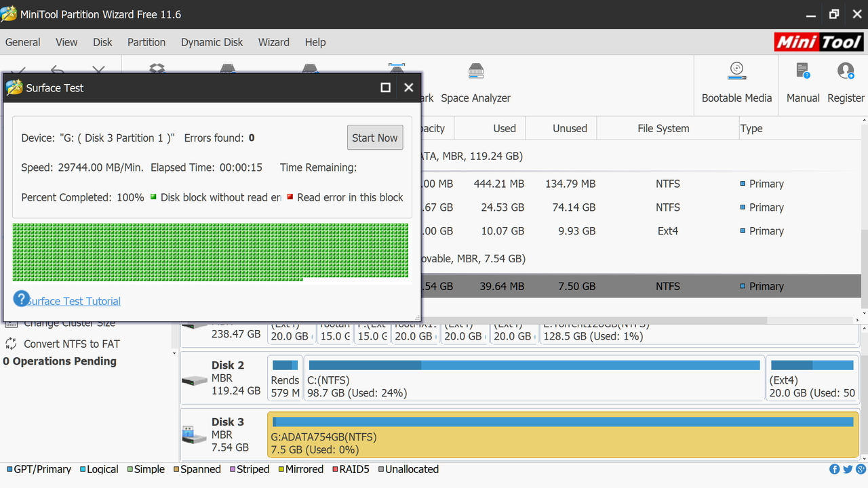868x488 pixels.
Task: Click the Mirrored legend swatch
Action: [x=281, y=469]
